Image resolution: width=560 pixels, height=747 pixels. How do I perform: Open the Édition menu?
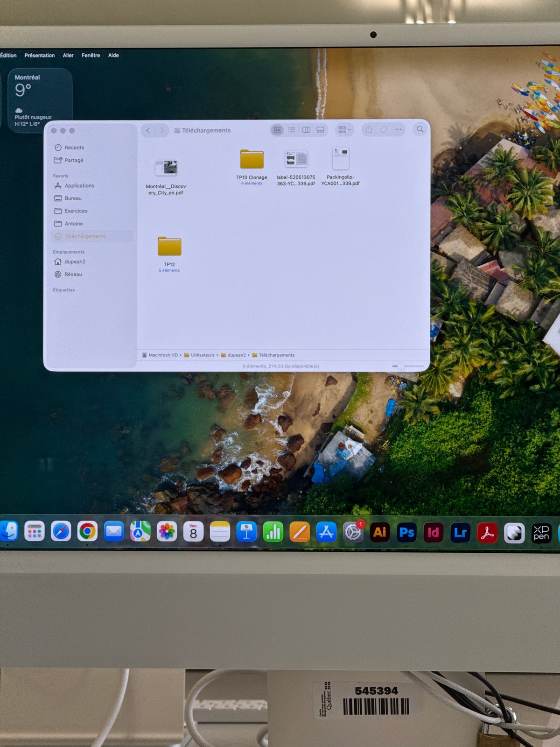pyautogui.click(x=8, y=55)
